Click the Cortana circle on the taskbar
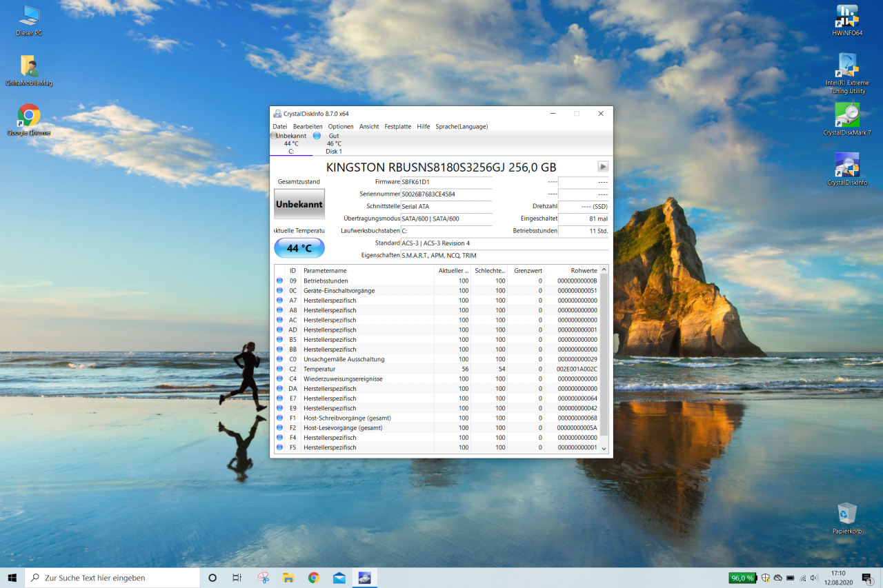 coord(212,578)
